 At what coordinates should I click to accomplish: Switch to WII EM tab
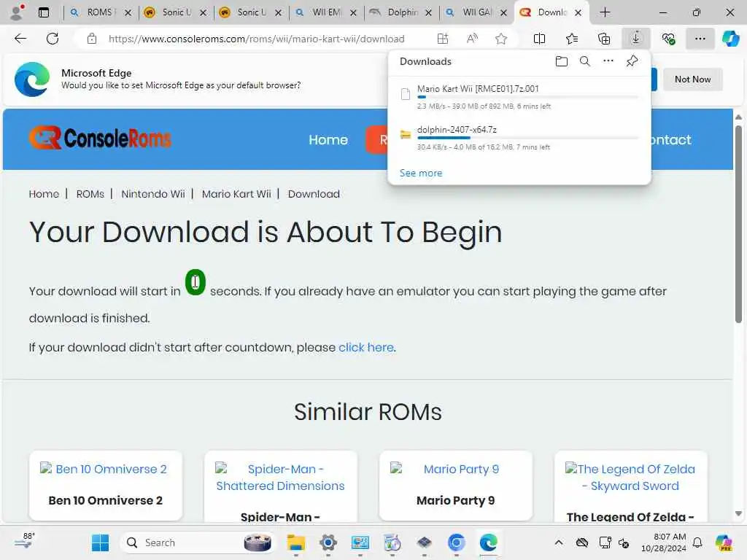326,12
